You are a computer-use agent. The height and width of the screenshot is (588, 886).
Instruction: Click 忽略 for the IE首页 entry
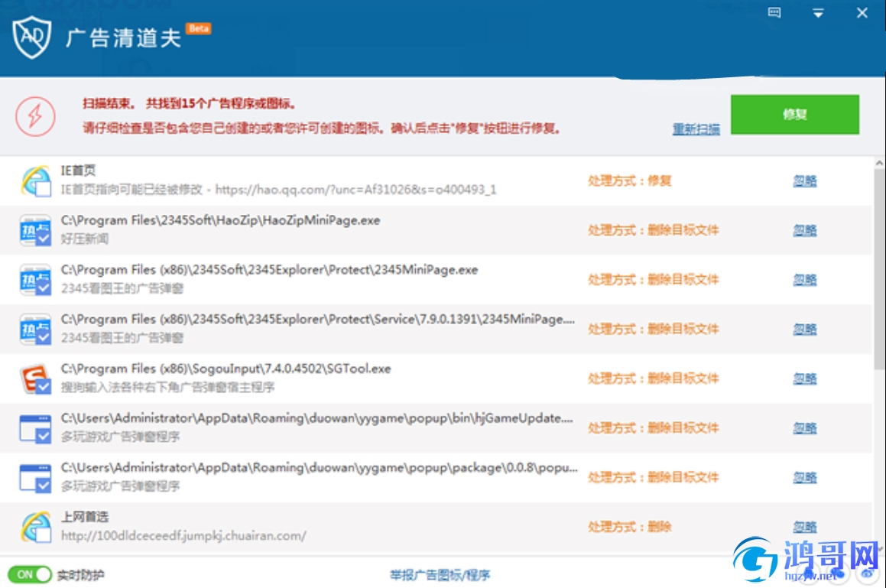point(805,181)
